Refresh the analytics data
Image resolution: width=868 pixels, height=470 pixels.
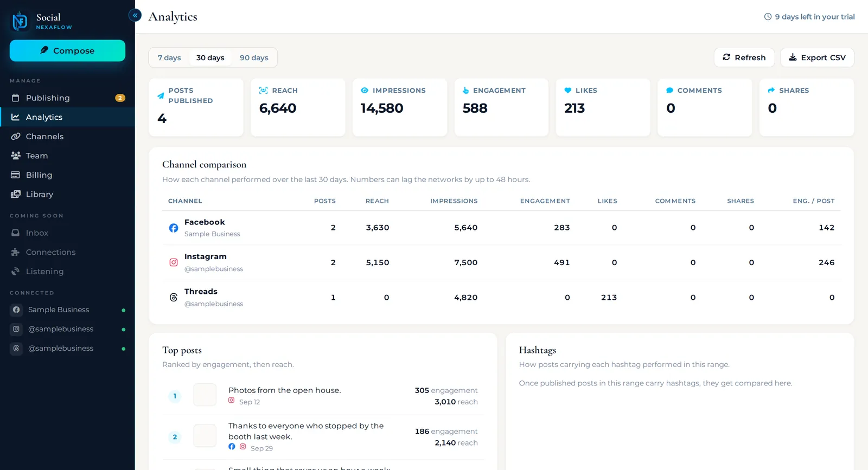point(744,57)
